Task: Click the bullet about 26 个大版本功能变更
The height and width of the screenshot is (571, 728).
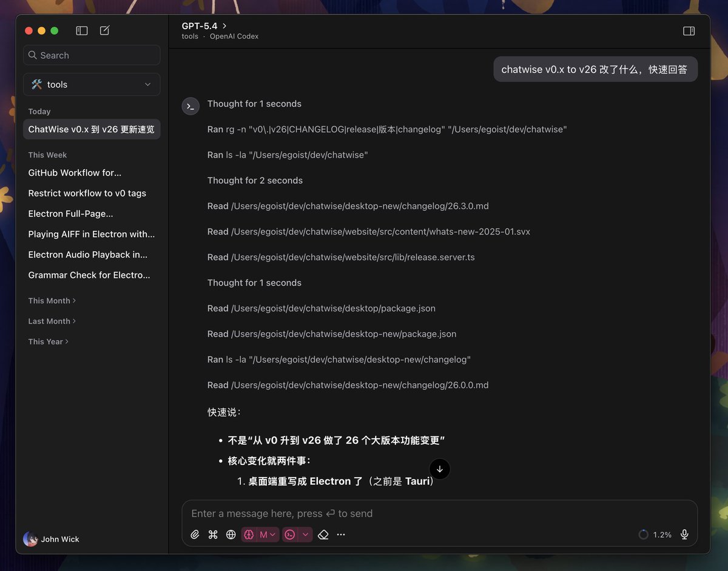Action: point(337,440)
